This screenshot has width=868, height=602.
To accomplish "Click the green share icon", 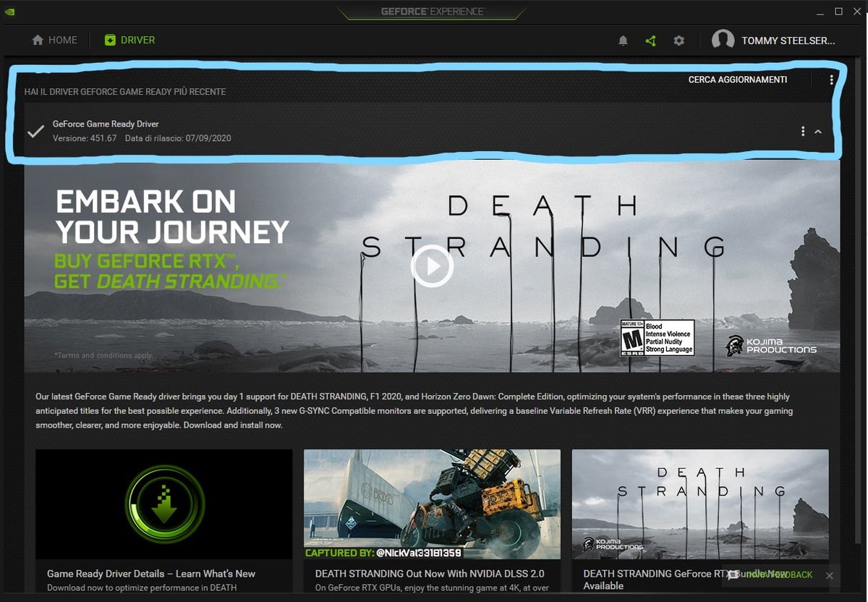I will (650, 41).
